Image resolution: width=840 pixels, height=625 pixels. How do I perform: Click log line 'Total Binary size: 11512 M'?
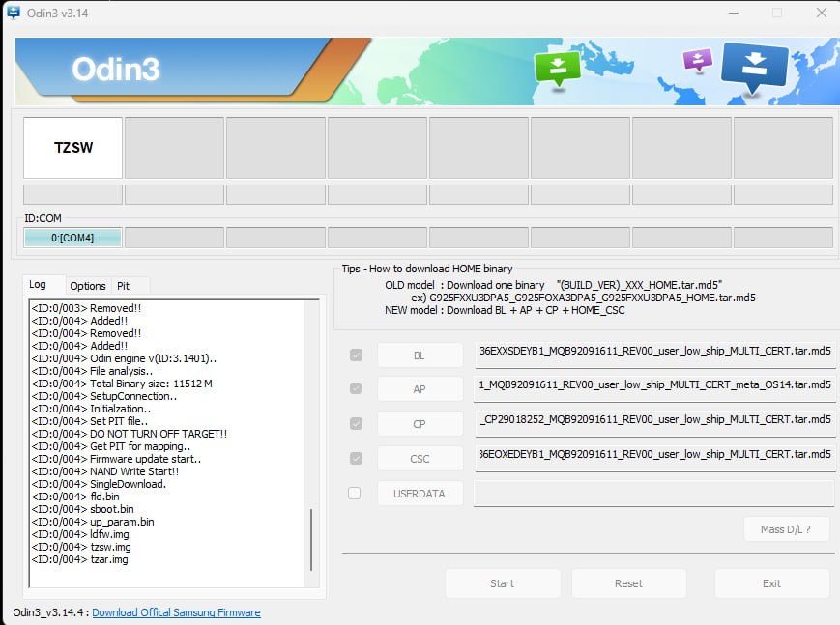[122, 384]
